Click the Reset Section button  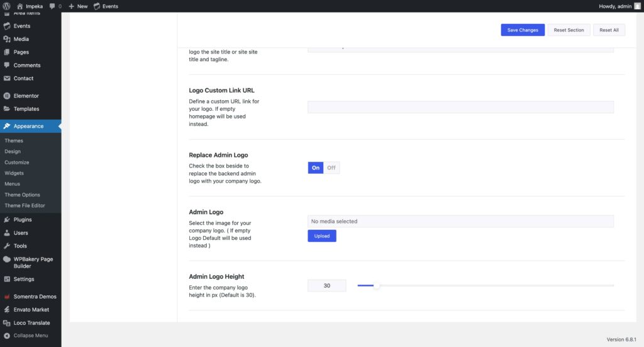(x=569, y=30)
